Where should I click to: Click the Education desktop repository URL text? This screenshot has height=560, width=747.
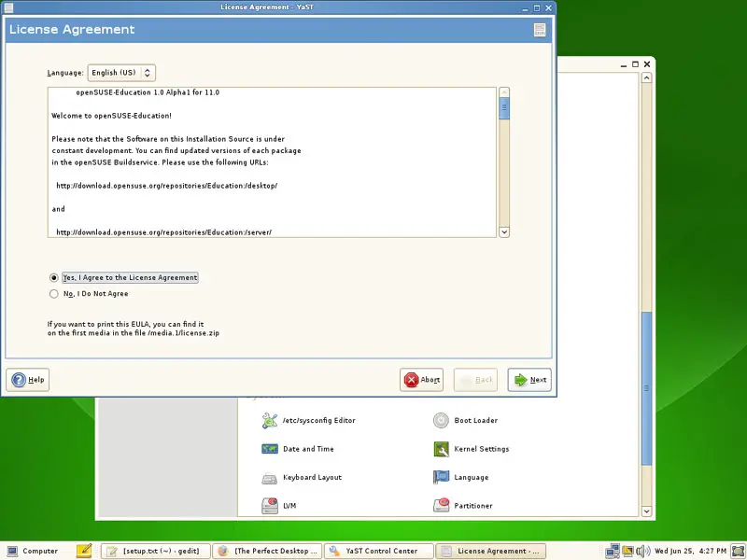(167, 186)
